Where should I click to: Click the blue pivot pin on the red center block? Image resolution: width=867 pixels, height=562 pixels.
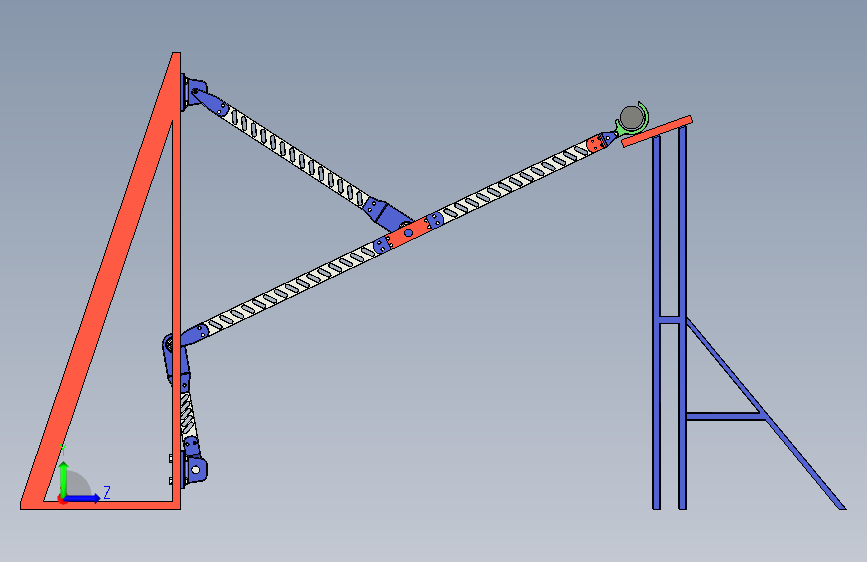[408, 233]
